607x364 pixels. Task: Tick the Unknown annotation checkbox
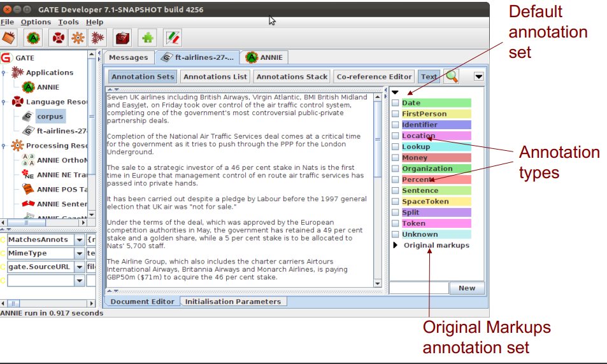(396, 234)
